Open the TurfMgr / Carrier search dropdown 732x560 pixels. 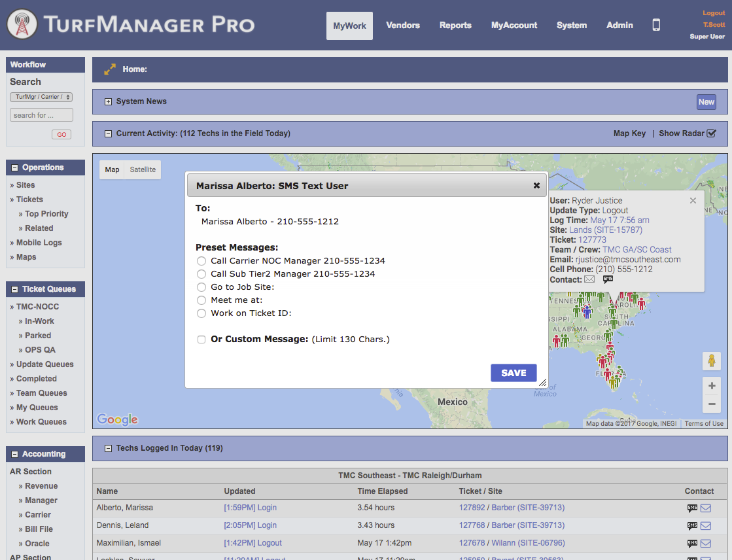tap(41, 97)
